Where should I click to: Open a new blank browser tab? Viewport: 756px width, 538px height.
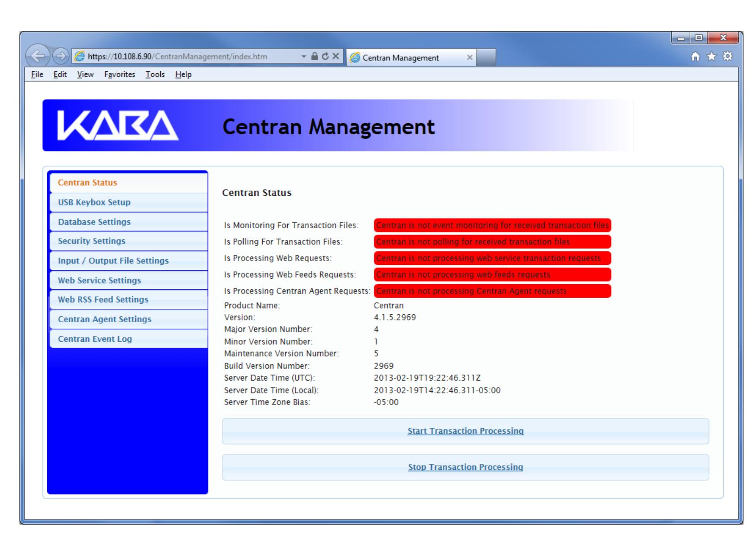point(486,57)
